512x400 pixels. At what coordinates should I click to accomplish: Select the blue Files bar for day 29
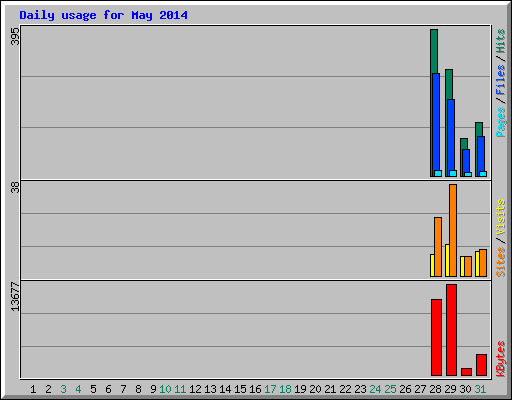(x=451, y=135)
